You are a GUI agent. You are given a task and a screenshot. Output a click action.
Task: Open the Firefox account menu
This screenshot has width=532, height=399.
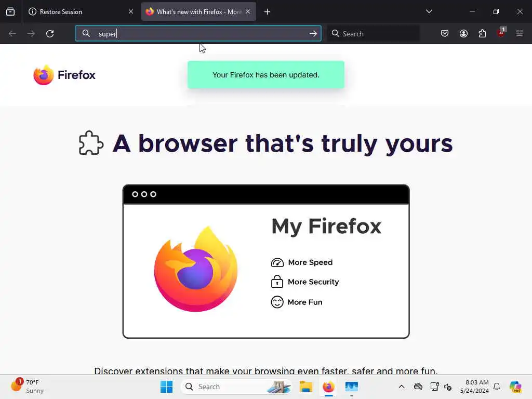point(463,33)
